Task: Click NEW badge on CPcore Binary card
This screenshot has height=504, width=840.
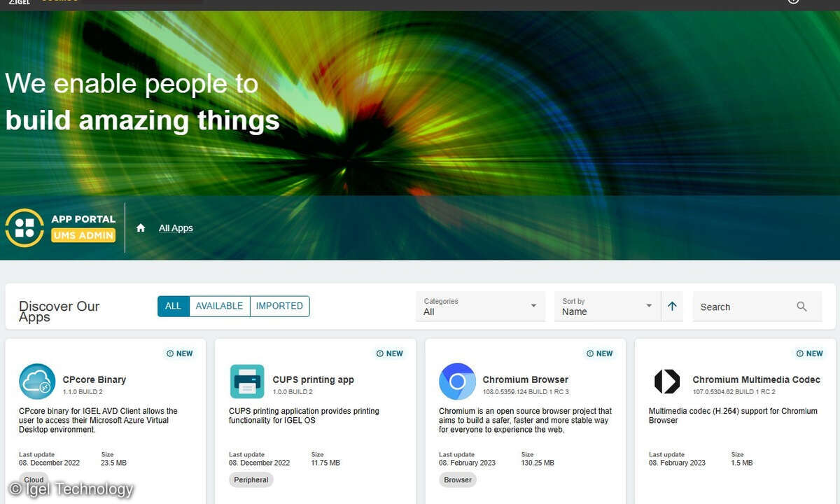Action: [179, 353]
